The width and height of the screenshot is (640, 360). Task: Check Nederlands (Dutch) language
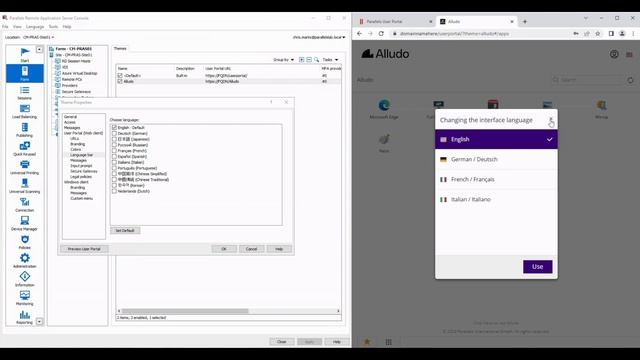pyautogui.click(x=114, y=191)
